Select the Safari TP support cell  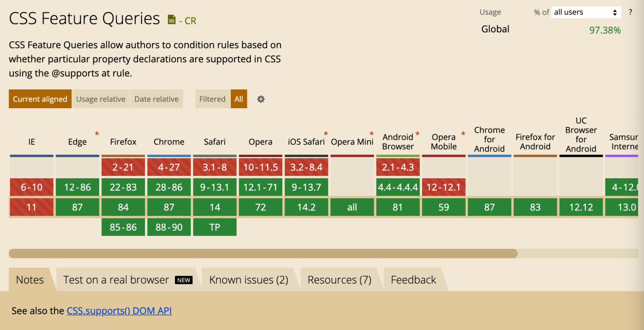click(x=215, y=227)
